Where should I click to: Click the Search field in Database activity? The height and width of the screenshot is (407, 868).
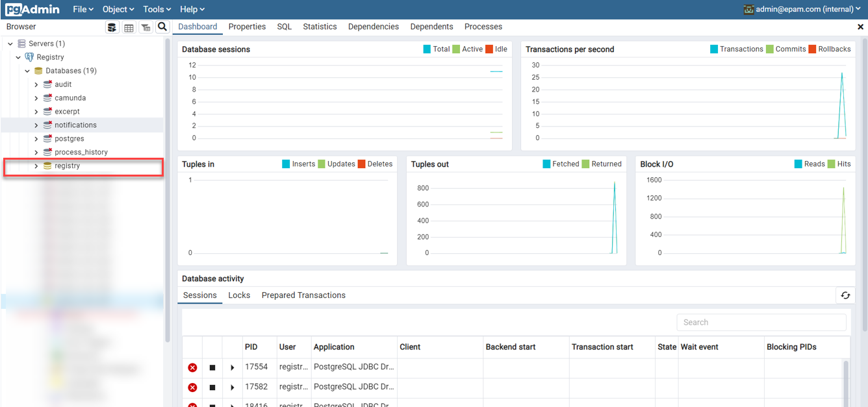(761, 323)
